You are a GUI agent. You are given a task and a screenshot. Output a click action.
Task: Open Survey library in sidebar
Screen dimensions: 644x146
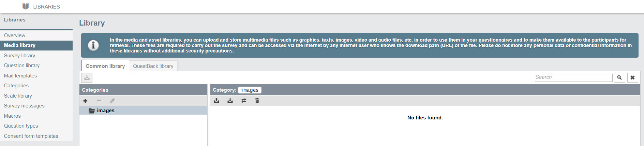coord(19,56)
